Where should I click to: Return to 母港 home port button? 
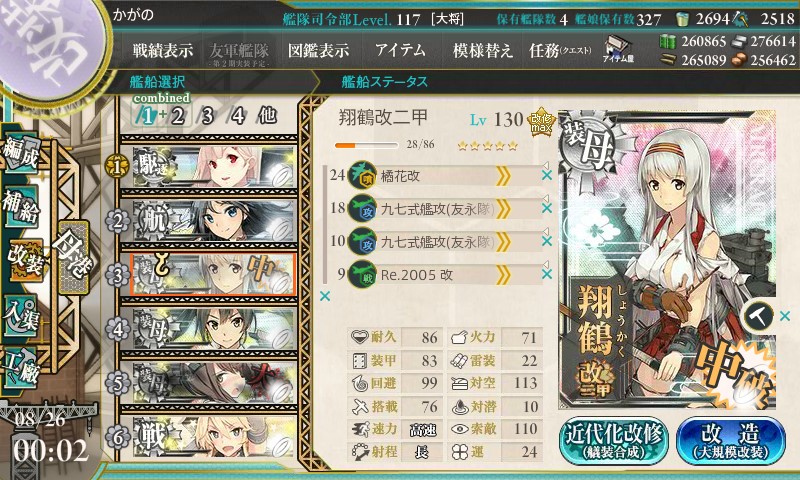[x=73, y=257]
